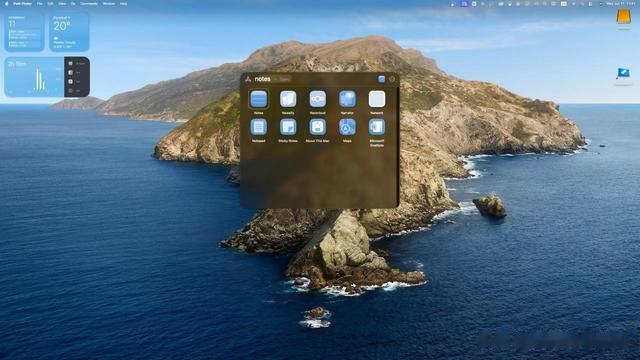Open the Network app icon in results

click(376, 99)
